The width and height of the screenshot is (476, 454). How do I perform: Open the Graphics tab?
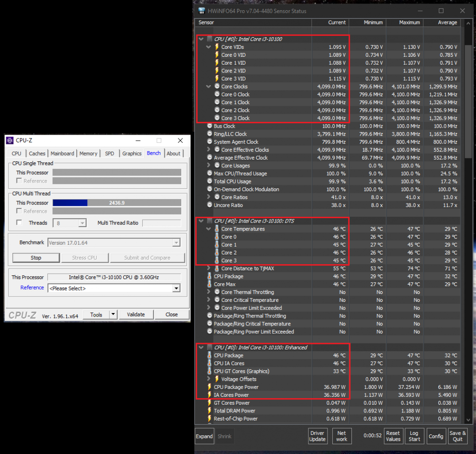coord(132,153)
